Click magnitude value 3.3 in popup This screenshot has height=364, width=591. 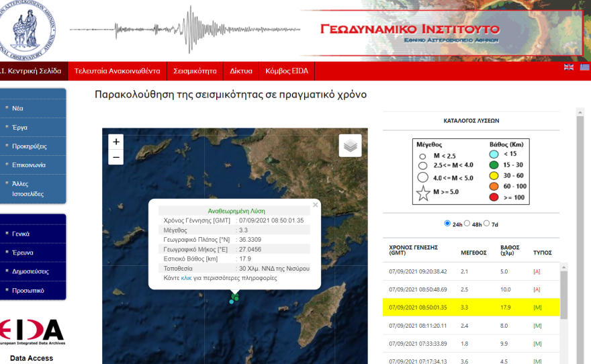[244, 230]
